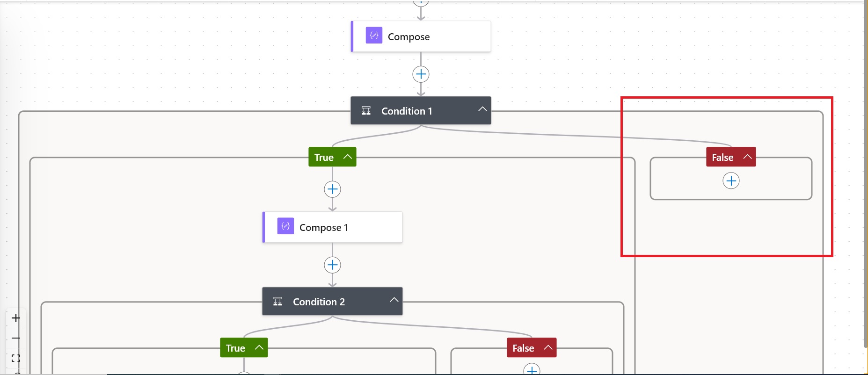Add step above Compose 1 action
This screenshot has height=375, width=868.
[x=332, y=189]
